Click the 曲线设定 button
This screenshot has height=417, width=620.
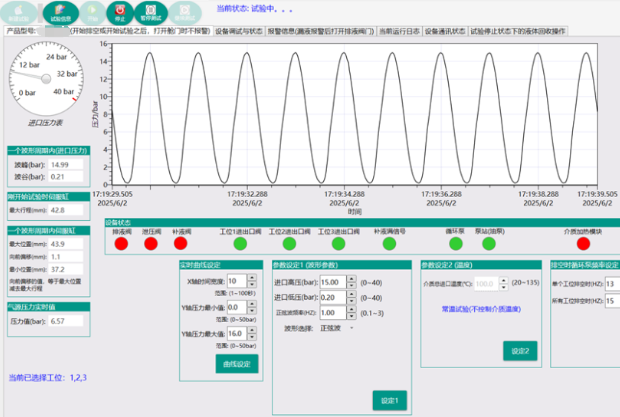236,362
